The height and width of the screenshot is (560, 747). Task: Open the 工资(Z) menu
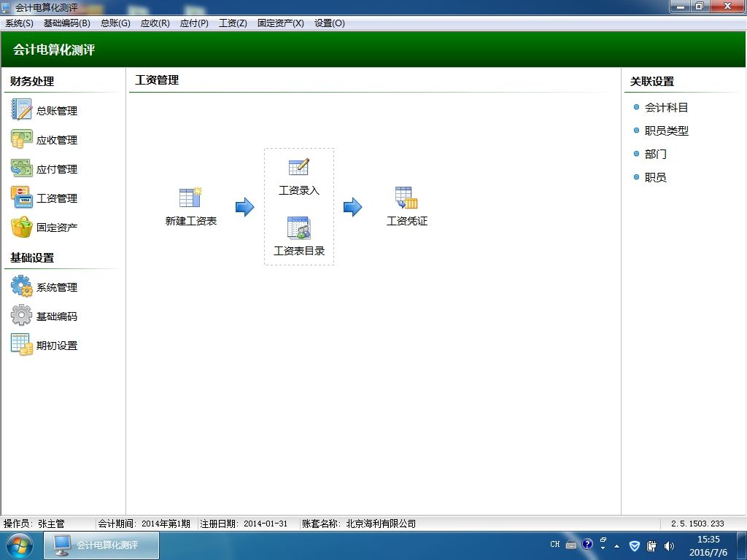pos(233,23)
